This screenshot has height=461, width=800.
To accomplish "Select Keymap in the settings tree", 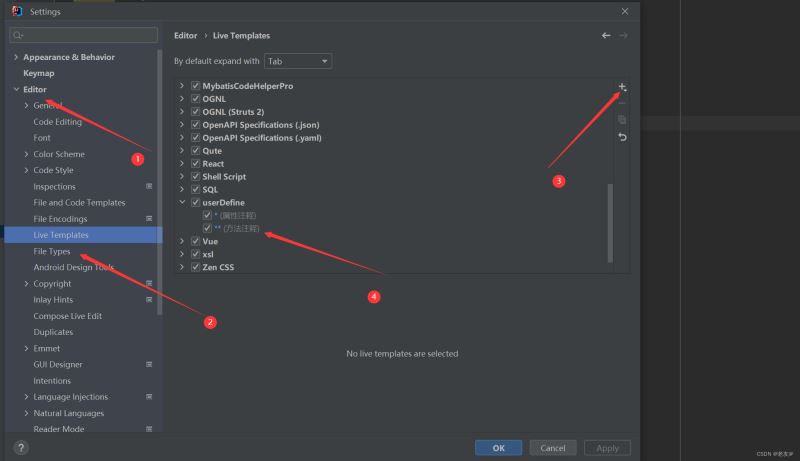I will (x=39, y=73).
